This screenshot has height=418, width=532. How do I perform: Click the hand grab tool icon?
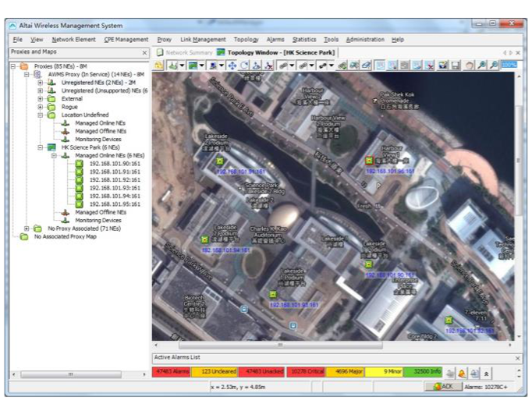point(470,66)
